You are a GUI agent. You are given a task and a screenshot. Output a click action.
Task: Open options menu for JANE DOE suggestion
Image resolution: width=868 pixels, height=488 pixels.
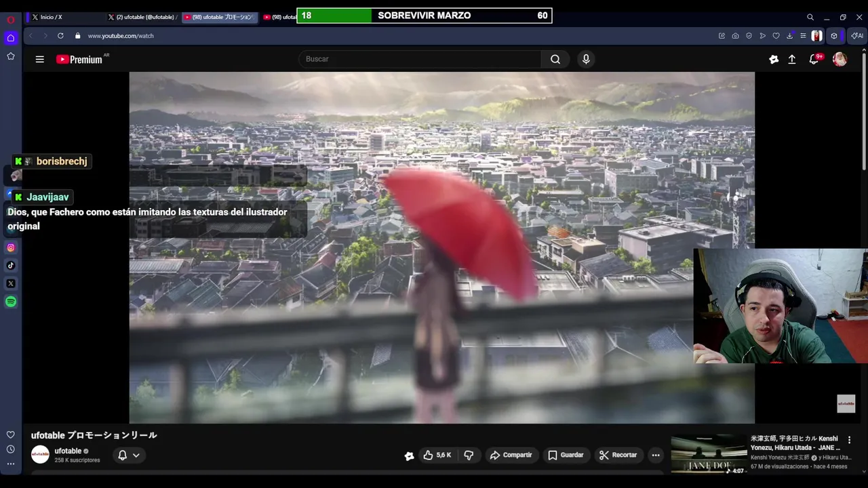click(849, 440)
